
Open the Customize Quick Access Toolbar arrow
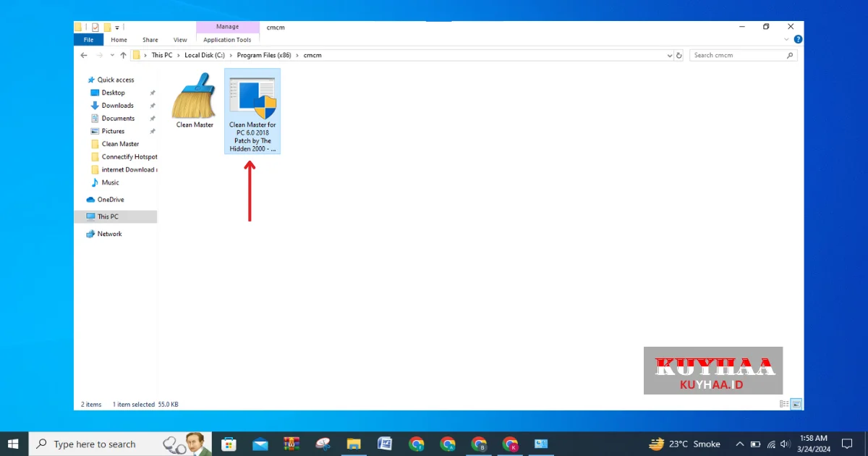(x=117, y=28)
